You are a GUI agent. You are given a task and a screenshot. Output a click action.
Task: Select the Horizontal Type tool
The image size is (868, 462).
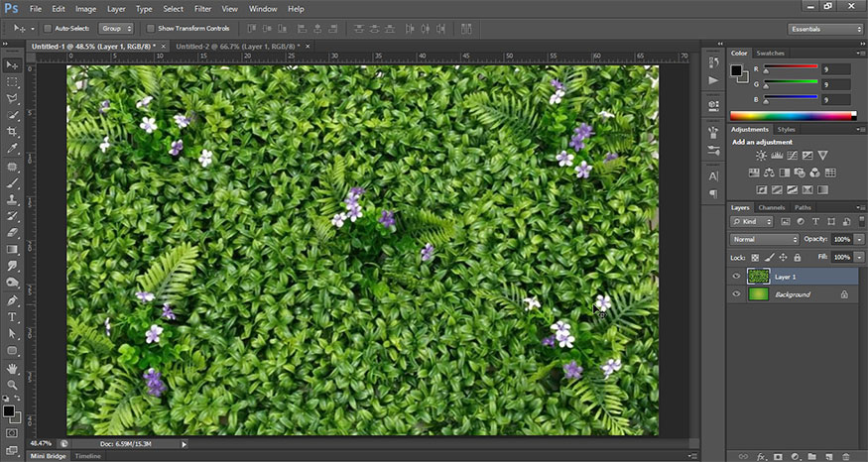pyautogui.click(x=13, y=317)
